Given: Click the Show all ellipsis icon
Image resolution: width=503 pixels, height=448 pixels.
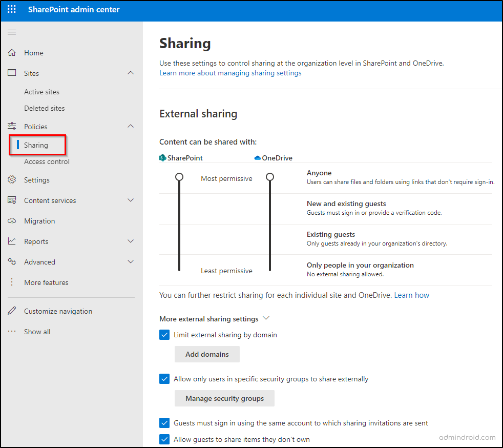Looking at the screenshot, I should click(x=12, y=331).
